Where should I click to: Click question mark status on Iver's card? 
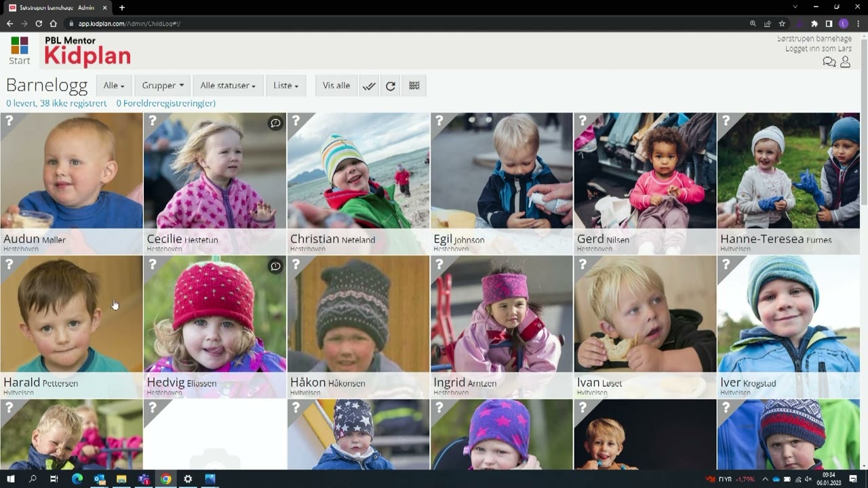[x=726, y=264]
